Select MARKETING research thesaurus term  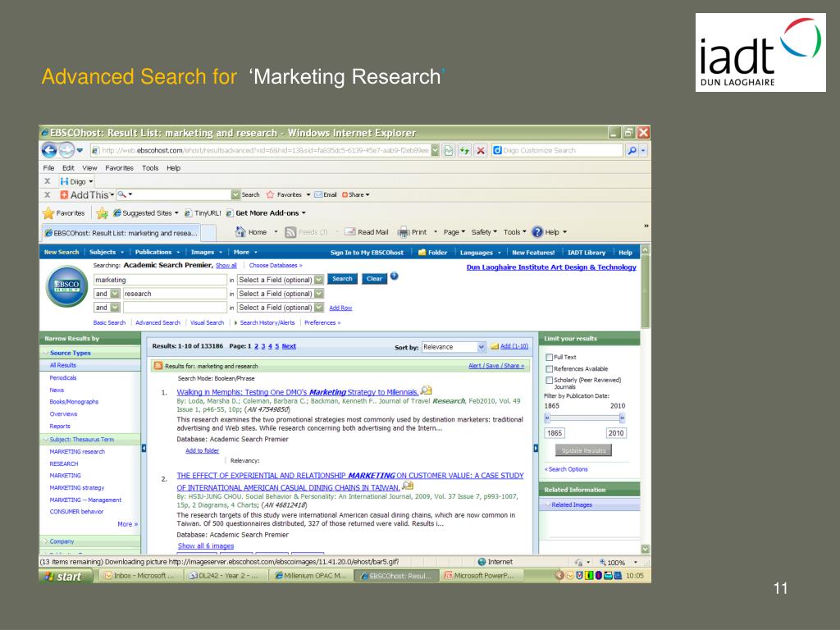77,452
